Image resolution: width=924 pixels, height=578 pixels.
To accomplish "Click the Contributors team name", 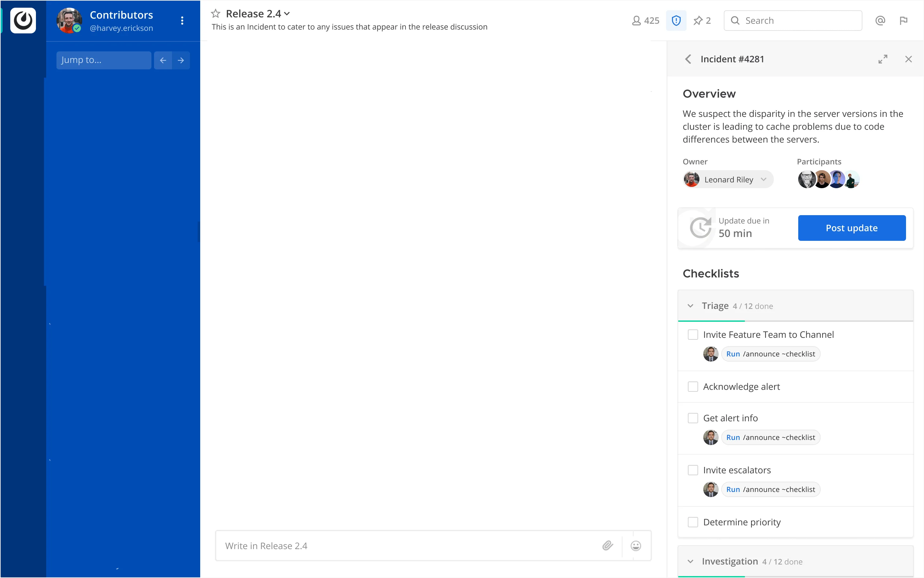I will click(121, 15).
